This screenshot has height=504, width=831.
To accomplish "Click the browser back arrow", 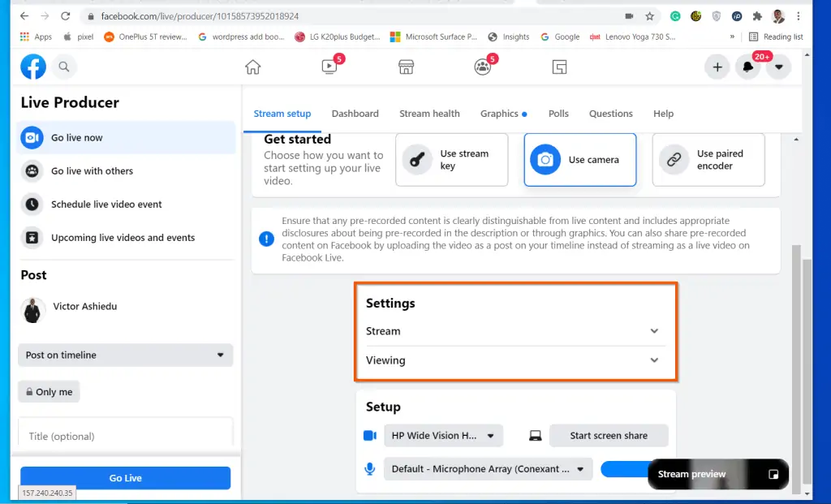I will click(24, 16).
